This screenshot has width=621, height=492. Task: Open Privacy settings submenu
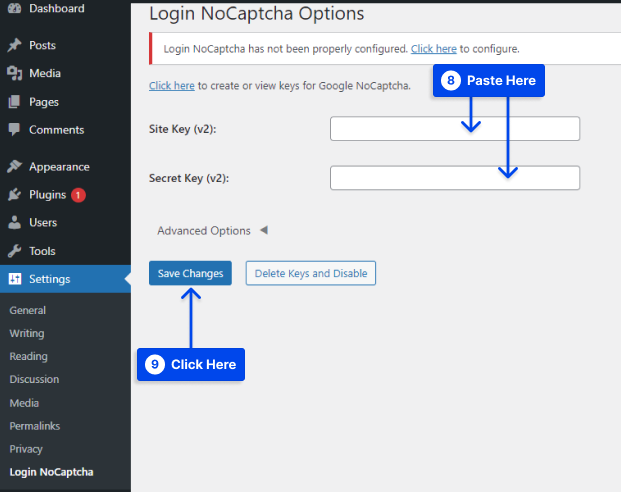tap(26, 449)
